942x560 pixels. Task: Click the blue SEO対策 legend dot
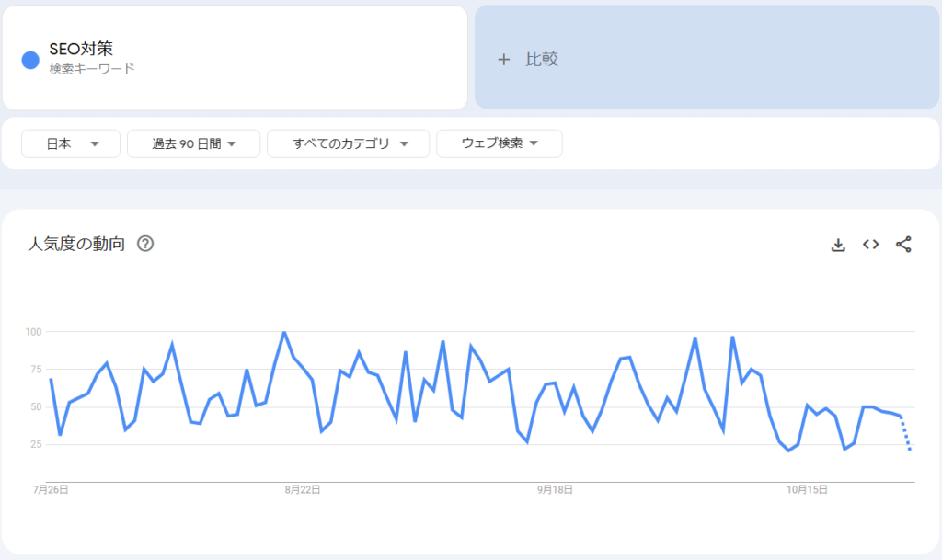click(x=29, y=59)
